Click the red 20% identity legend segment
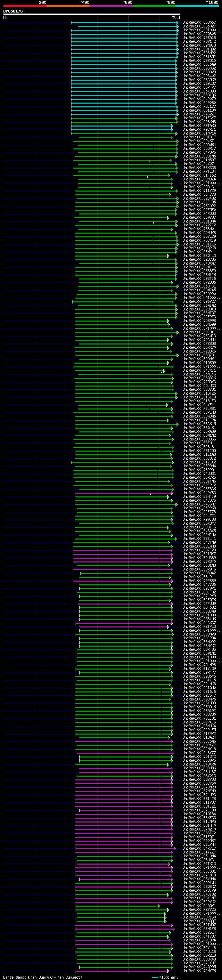Screen dimensions: 222x980 (25, 6)
